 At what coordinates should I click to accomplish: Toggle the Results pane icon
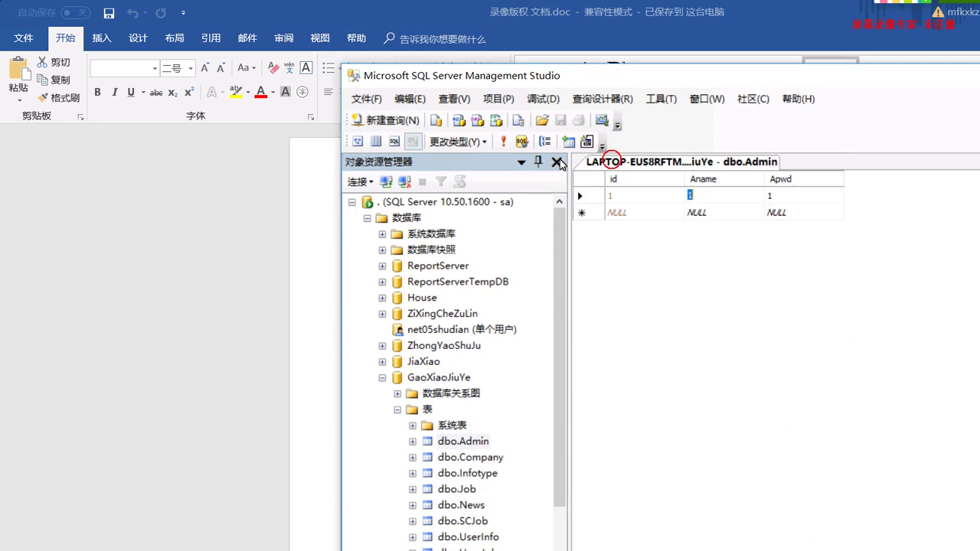click(x=413, y=142)
